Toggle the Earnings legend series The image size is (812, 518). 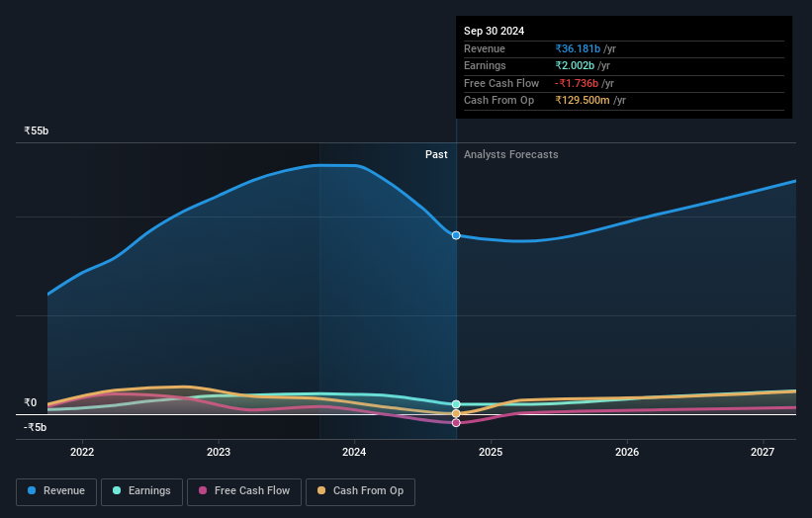click(141, 491)
